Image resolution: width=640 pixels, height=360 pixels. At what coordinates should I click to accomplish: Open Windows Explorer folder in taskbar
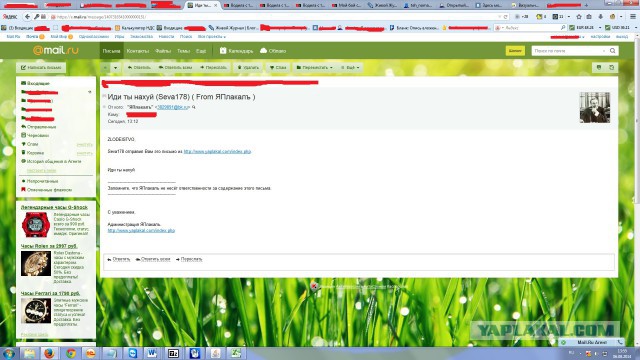(x=29, y=353)
